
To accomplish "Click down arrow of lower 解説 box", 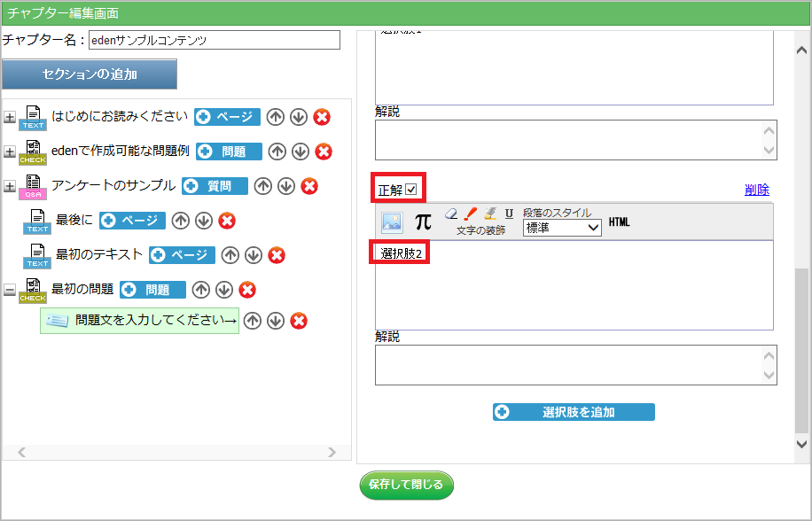I will [x=769, y=375].
